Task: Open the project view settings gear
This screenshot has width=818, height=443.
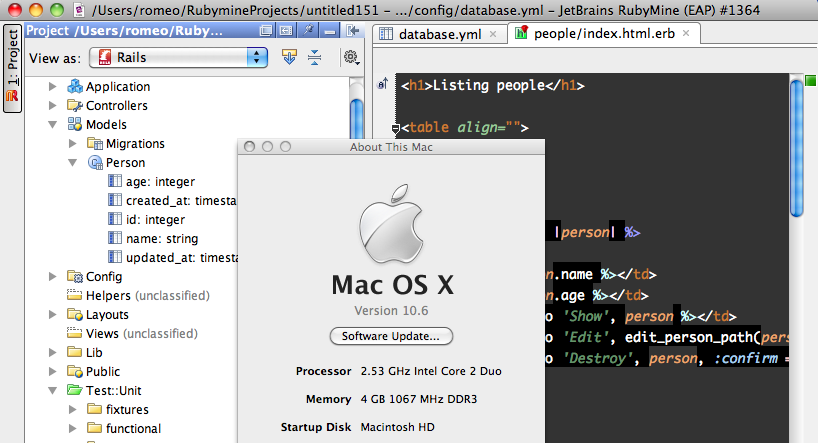Action: tap(351, 57)
